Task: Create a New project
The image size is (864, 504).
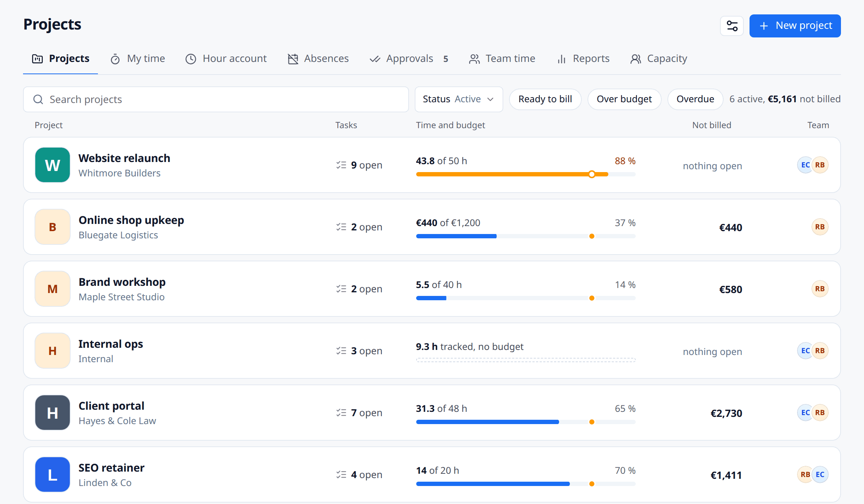Action: click(x=795, y=26)
